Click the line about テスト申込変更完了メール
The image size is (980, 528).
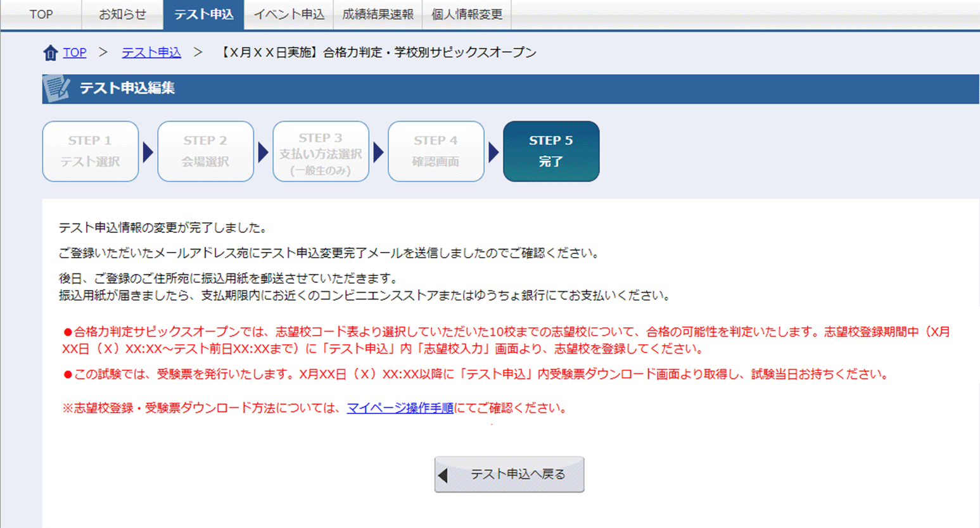point(329,253)
